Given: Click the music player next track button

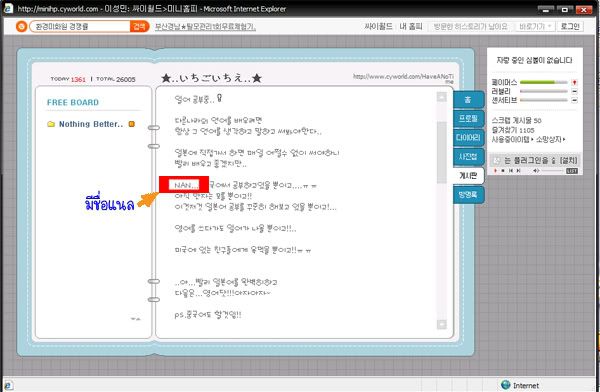Looking at the screenshot, I should pyautogui.click(x=518, y=171).
